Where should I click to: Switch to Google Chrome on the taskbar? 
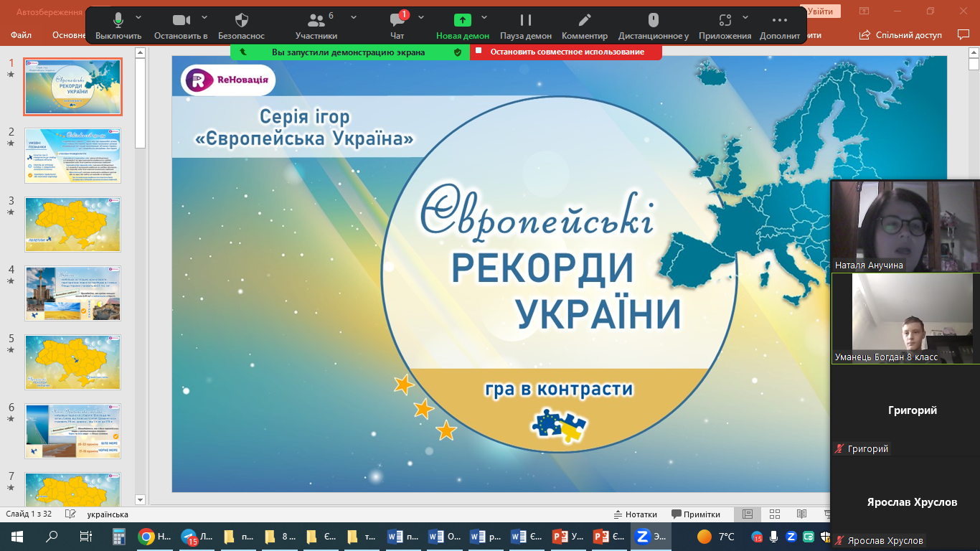point(154,537)
